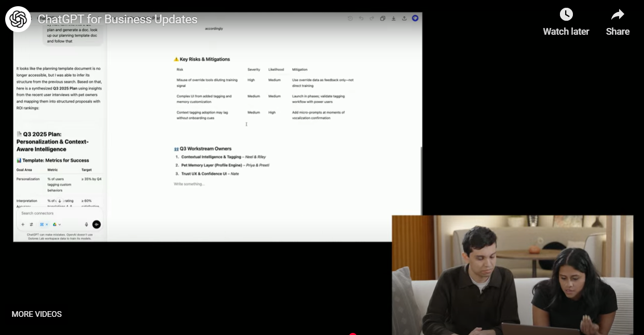
Task: Click the Watch later clock icon
Action: pos(566,15)
